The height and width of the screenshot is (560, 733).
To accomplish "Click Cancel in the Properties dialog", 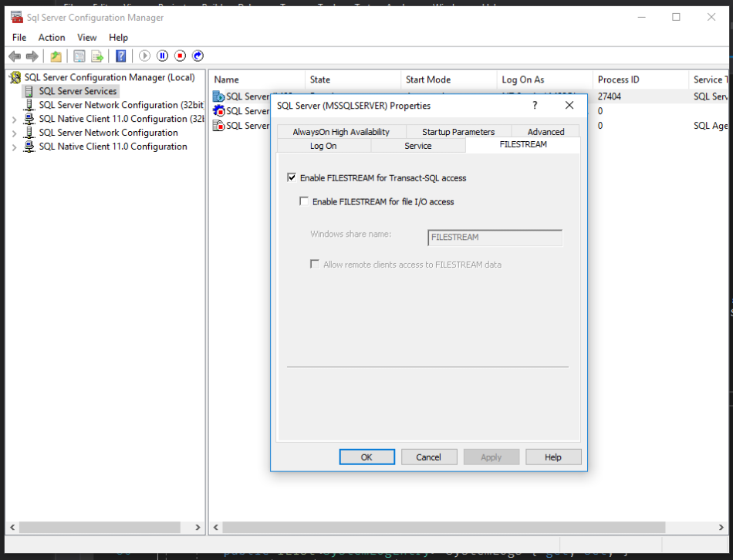I will (429, 457).
